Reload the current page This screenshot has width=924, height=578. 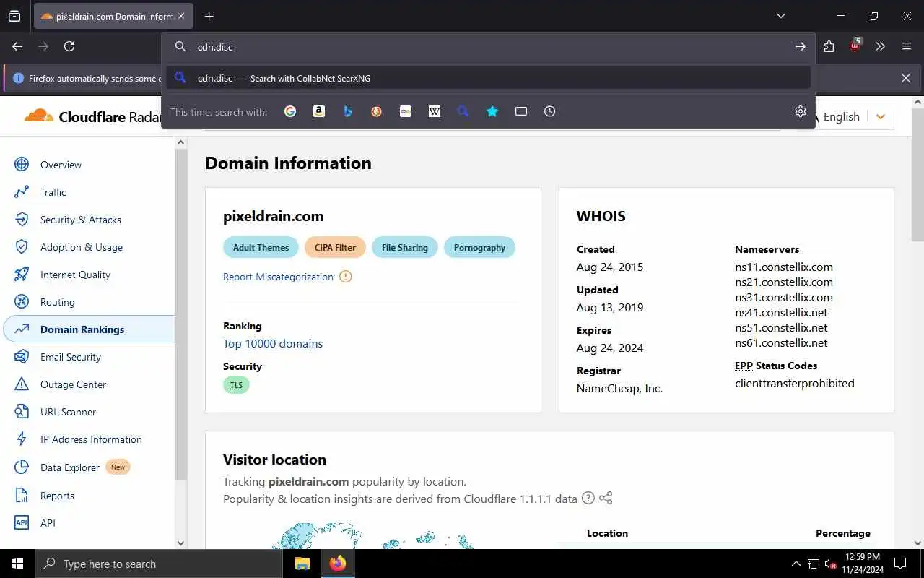(69, 46)
